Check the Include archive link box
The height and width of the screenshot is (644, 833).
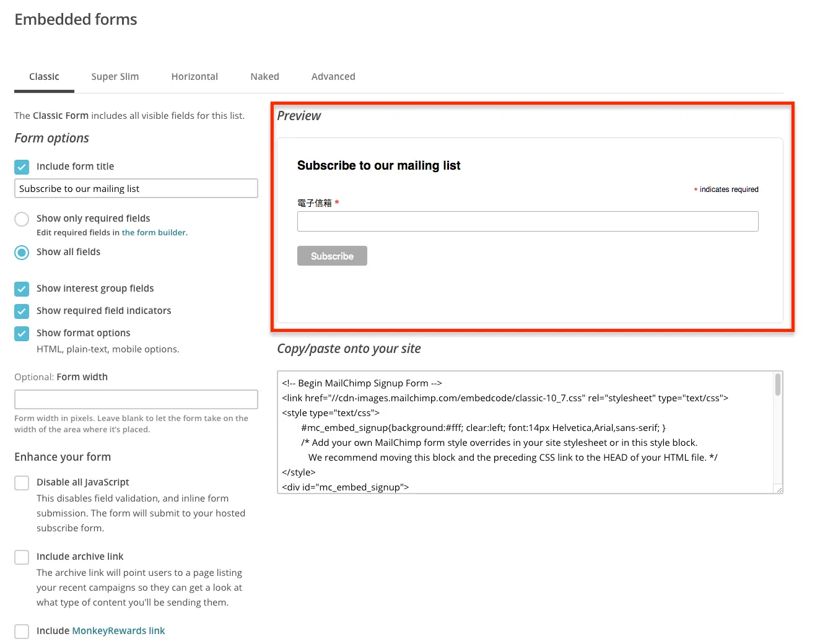pos(22,557)
